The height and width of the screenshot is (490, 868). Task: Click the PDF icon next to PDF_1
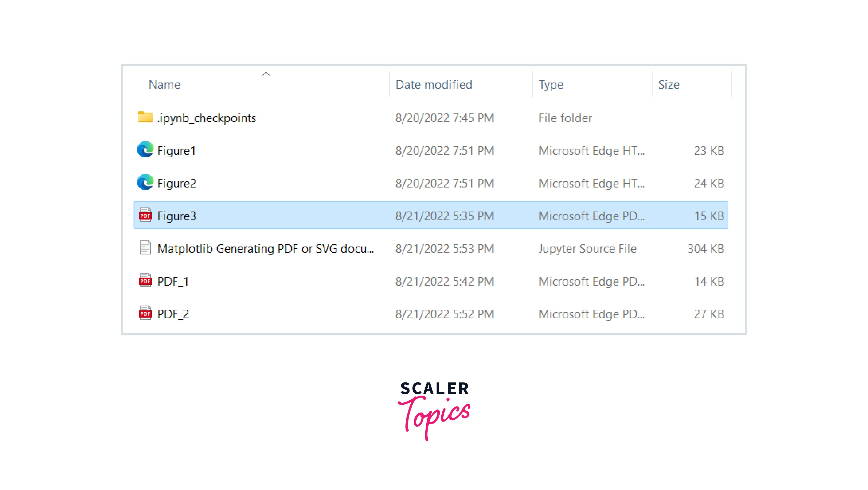click(x=145, y=281)
